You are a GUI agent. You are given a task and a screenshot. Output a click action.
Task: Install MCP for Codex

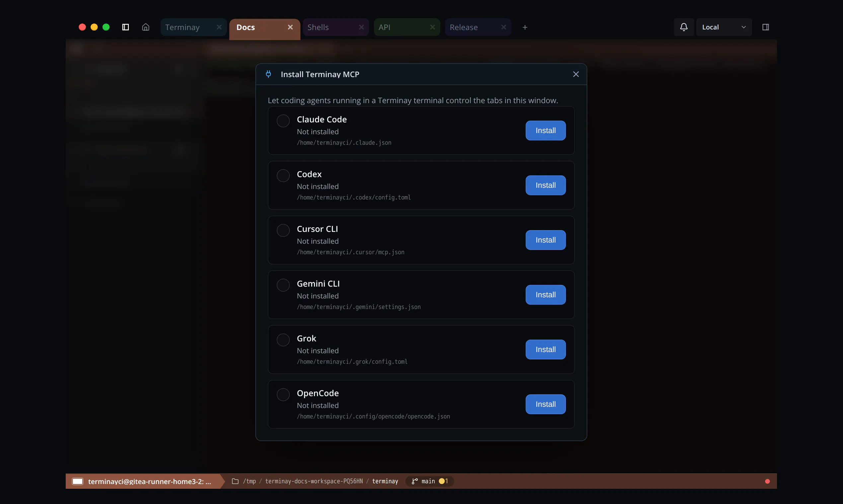(x=546, y=185)
